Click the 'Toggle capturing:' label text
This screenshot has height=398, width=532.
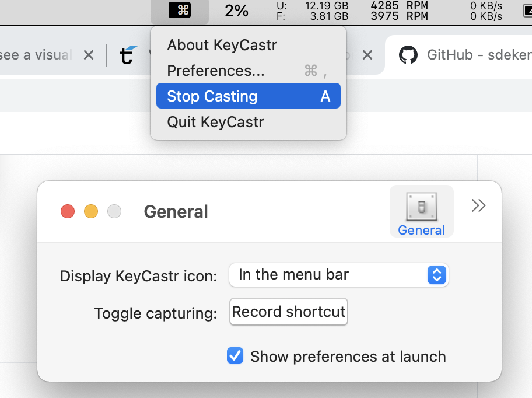pos(156,313)
